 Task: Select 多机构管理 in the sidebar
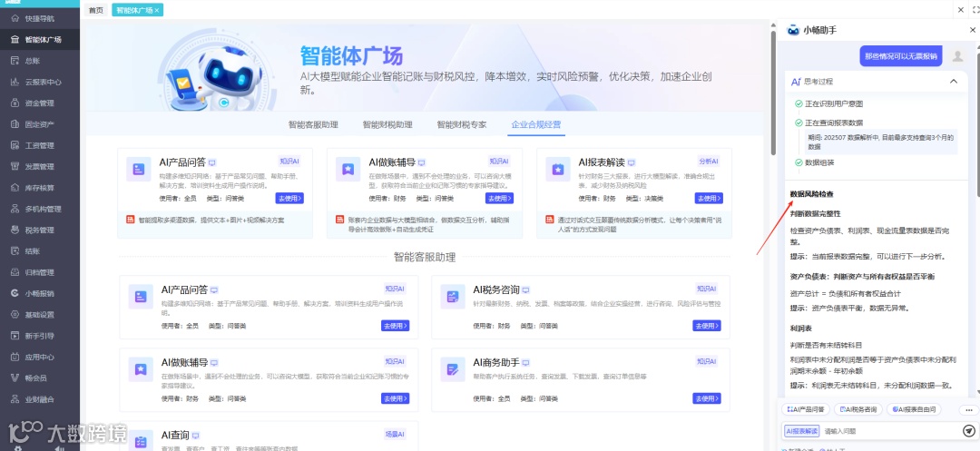tap(39, 210)
